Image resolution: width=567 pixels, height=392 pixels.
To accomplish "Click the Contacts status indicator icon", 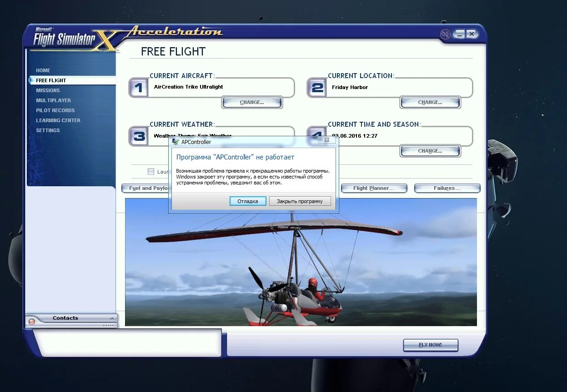I will click(32, 322).
